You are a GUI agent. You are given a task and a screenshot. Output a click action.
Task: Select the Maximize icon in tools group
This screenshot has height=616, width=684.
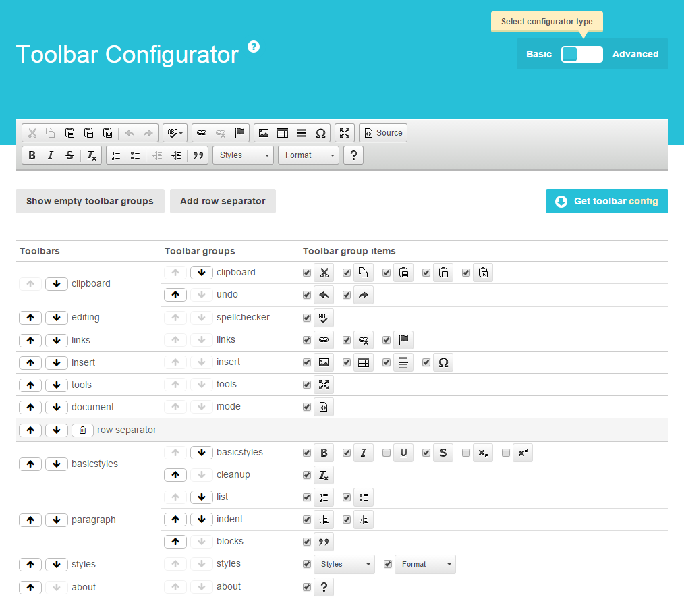point(324,385)
